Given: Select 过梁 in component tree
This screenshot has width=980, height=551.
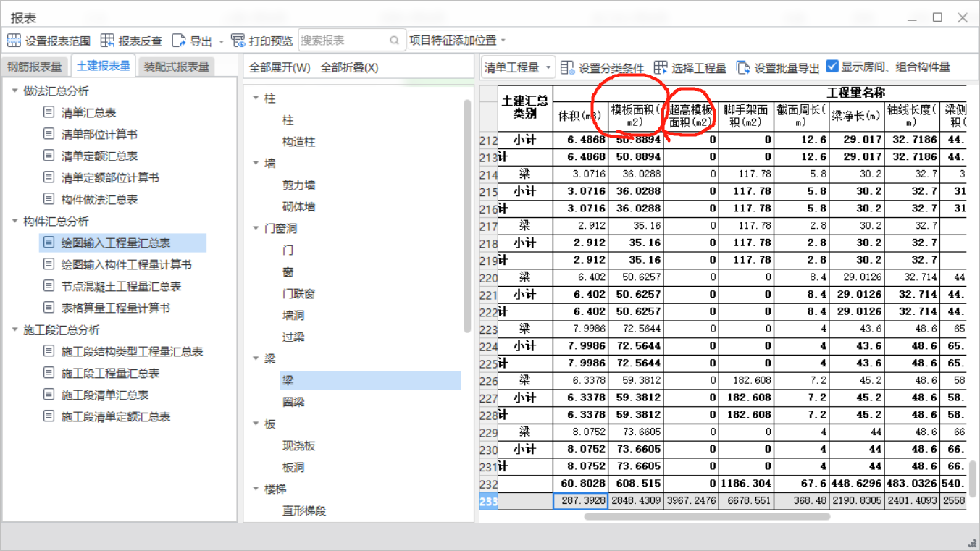Looking at the screenshot, I should tap(293, 337).
